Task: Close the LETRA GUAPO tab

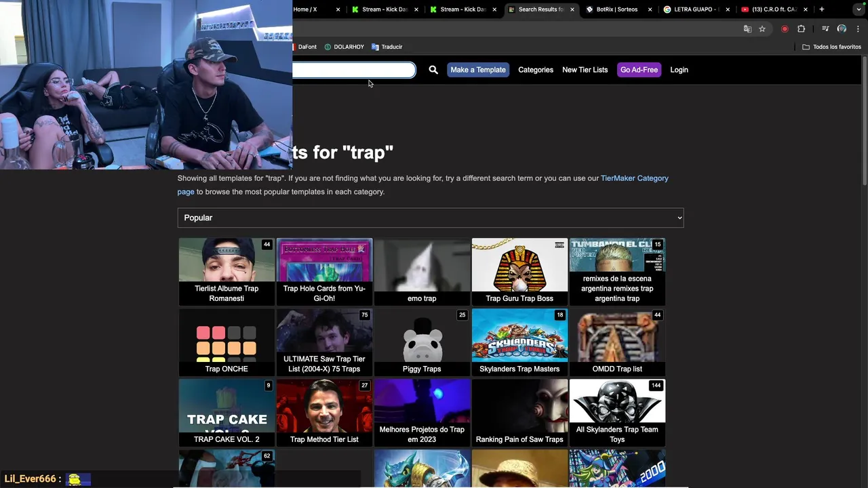Action: [728, 9]
